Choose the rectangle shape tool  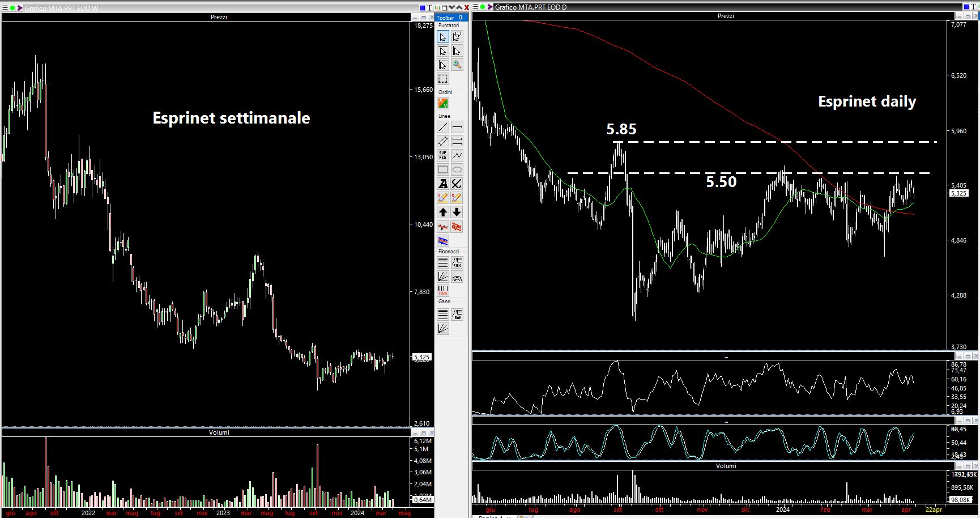pyautogui.click(x=443, y=169)
